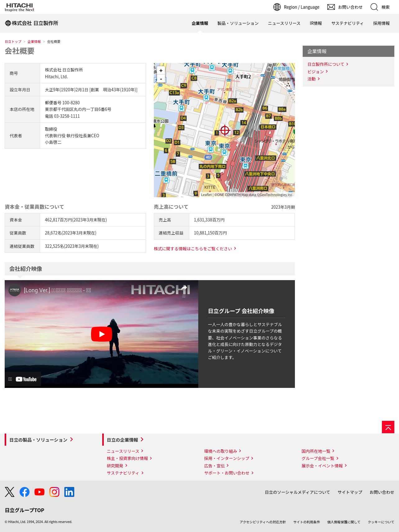Click footer お問い合わせ link
This screenshot has width=399, height=532.
[x=382, y=492]
